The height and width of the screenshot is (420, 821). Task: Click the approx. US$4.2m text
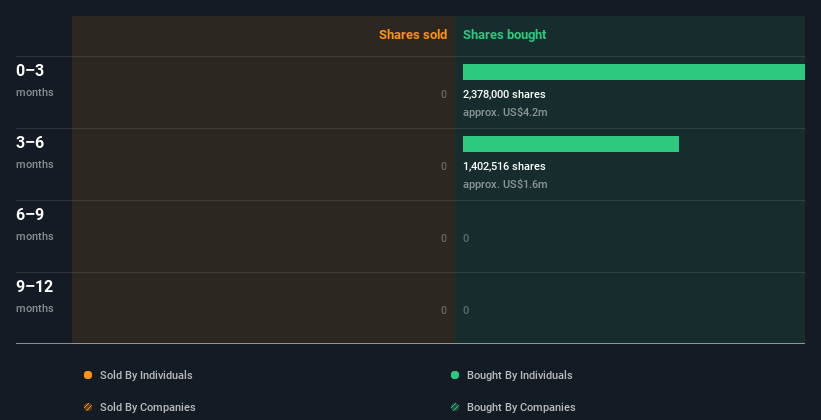(505, 112)
